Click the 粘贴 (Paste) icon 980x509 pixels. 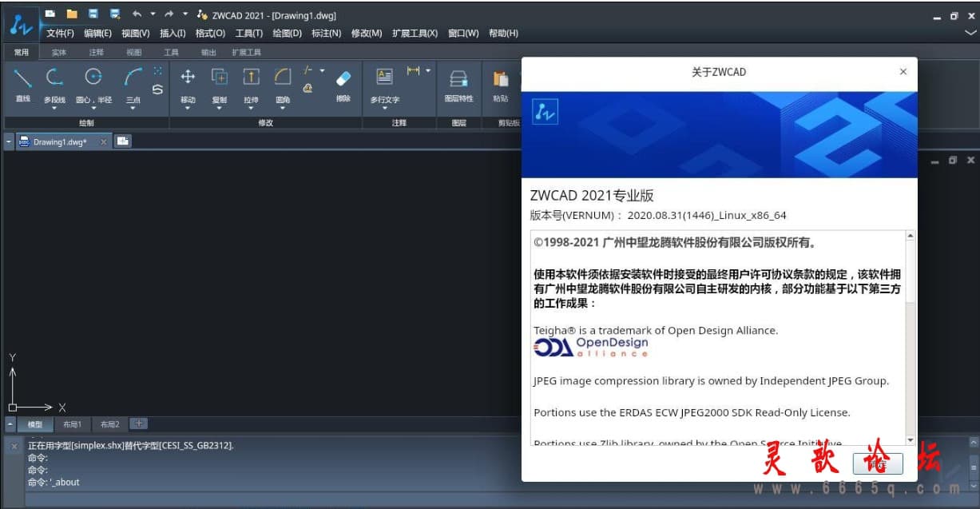[501, 78]
